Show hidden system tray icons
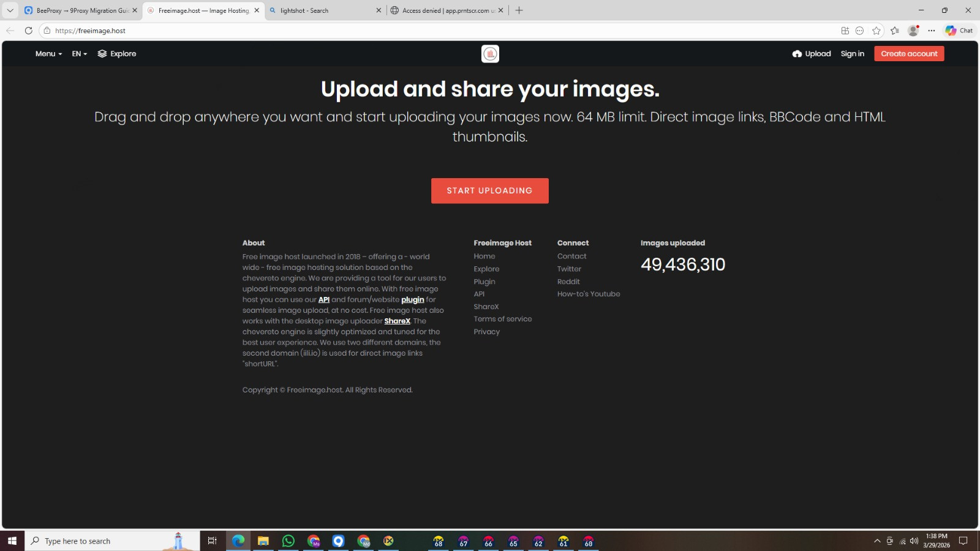This screenshot has height=551, width=980. (877, 541)
